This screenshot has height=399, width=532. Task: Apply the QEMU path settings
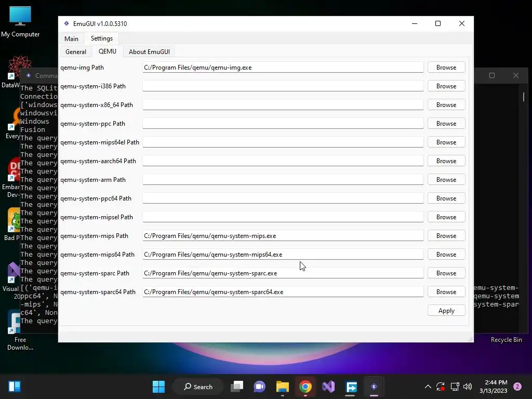446,311
